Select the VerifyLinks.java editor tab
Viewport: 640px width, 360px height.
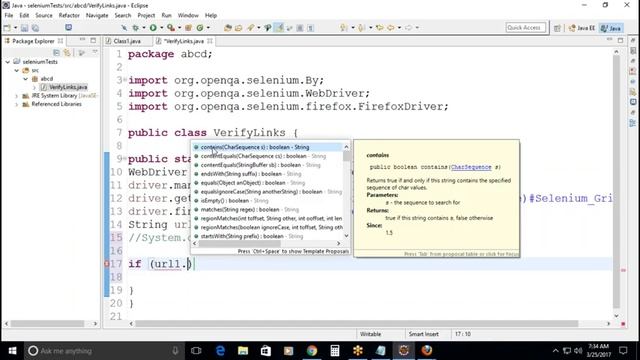183,41
